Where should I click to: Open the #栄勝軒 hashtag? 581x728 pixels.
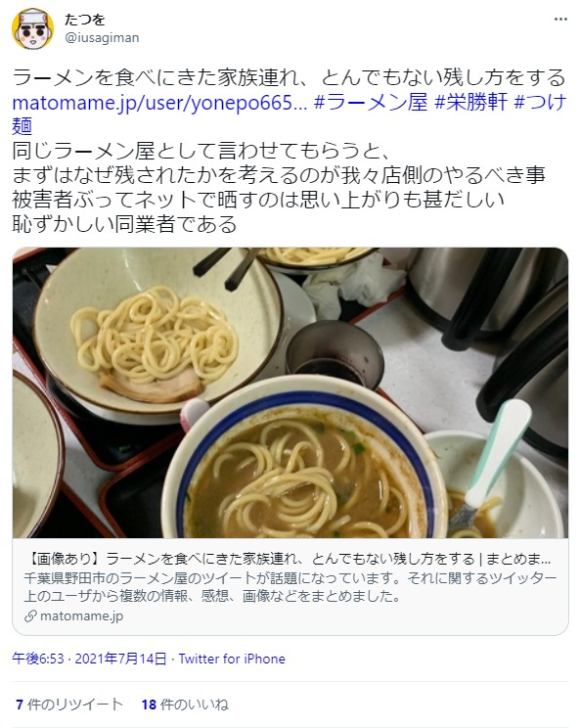(470, 103)
